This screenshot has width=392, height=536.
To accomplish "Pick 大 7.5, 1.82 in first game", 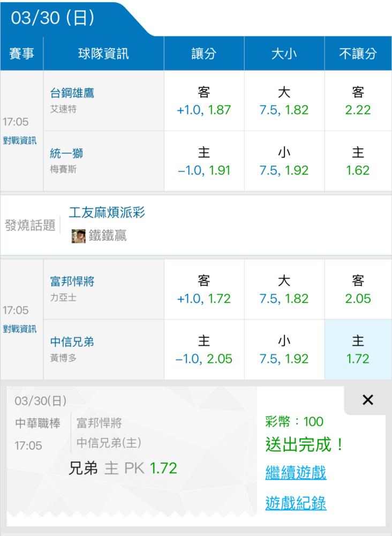I will (x=284, y=101).
